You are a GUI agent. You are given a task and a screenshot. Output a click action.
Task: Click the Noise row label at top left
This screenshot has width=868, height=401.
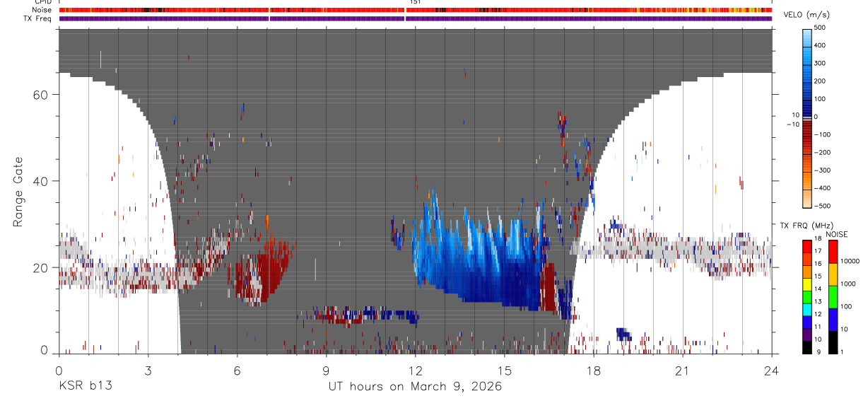point(42,10)
